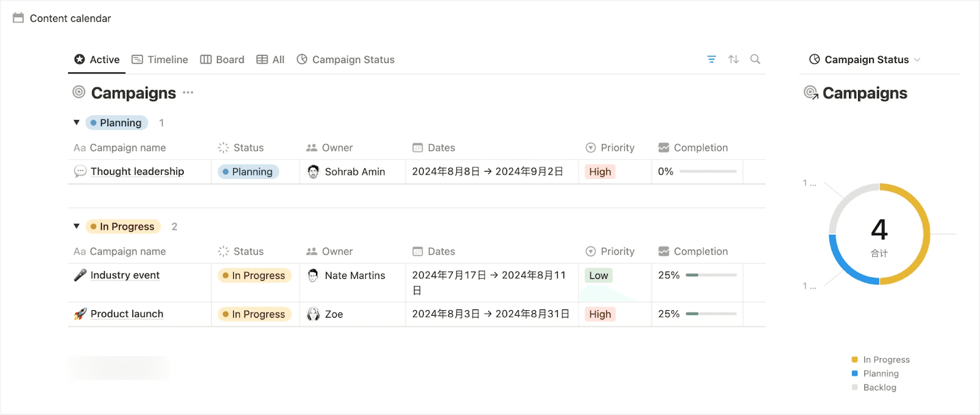Click Zoe's avatar icon
Viewport: 980px width, 415px height.
pos(313,314)
